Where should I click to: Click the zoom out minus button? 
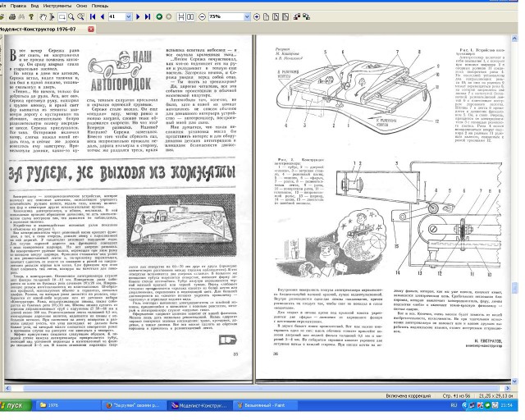(203, 16)
